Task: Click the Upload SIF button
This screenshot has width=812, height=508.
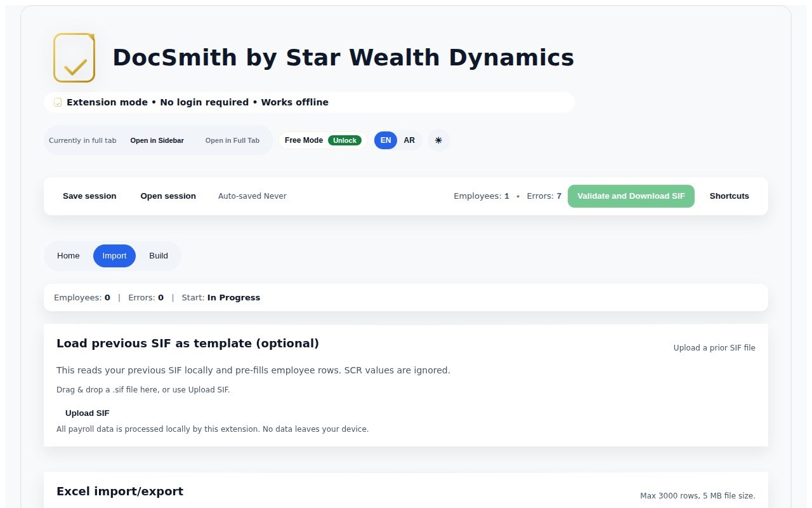Action: pos(88,413)
